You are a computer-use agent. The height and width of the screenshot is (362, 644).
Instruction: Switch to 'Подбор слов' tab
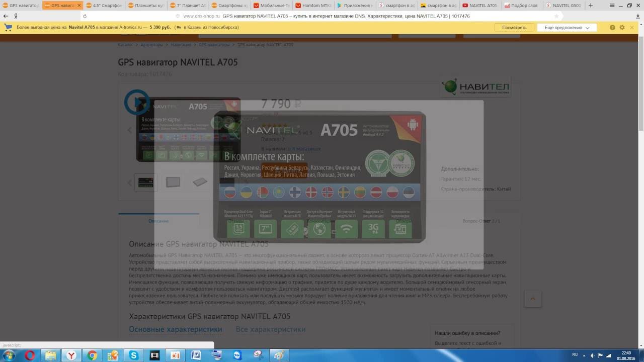pos(522,6)
